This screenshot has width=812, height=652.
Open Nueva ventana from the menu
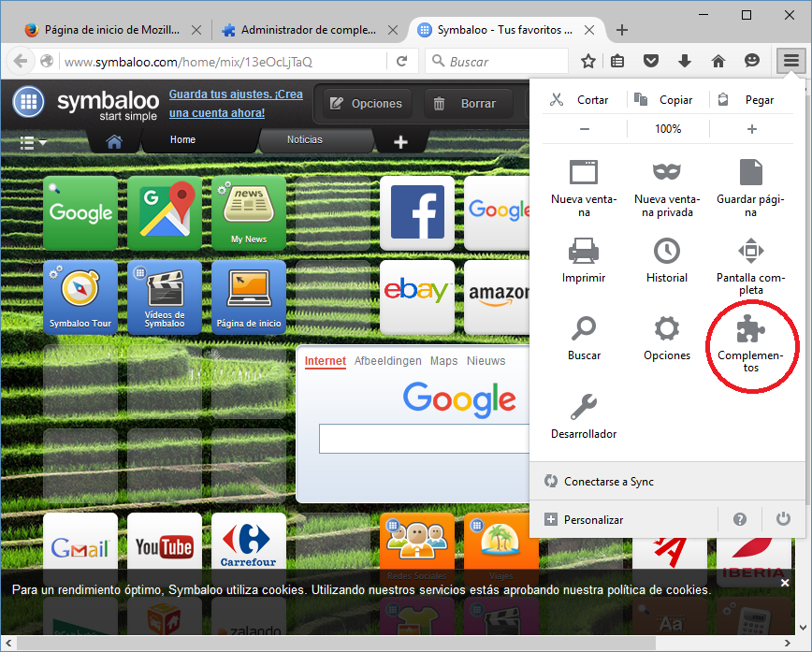click(584, 189)
